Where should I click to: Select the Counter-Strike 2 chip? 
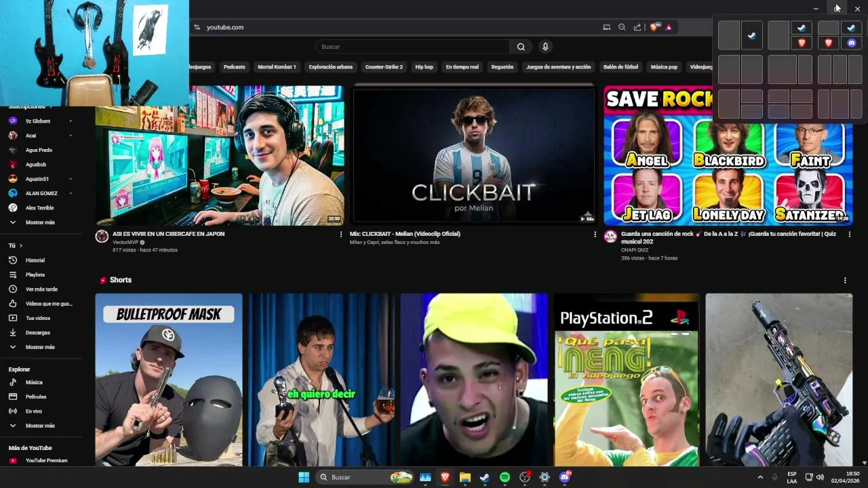pos(384,67)
